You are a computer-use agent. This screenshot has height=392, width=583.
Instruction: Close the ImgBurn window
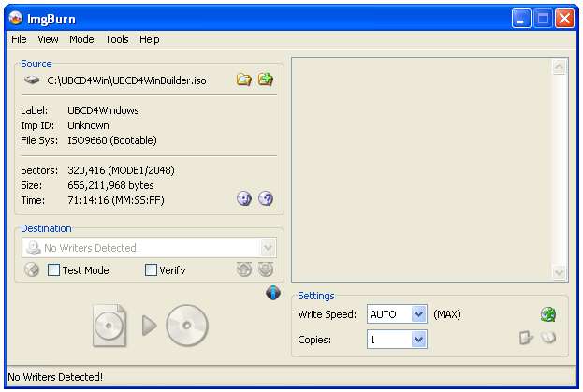coord(565,19)
